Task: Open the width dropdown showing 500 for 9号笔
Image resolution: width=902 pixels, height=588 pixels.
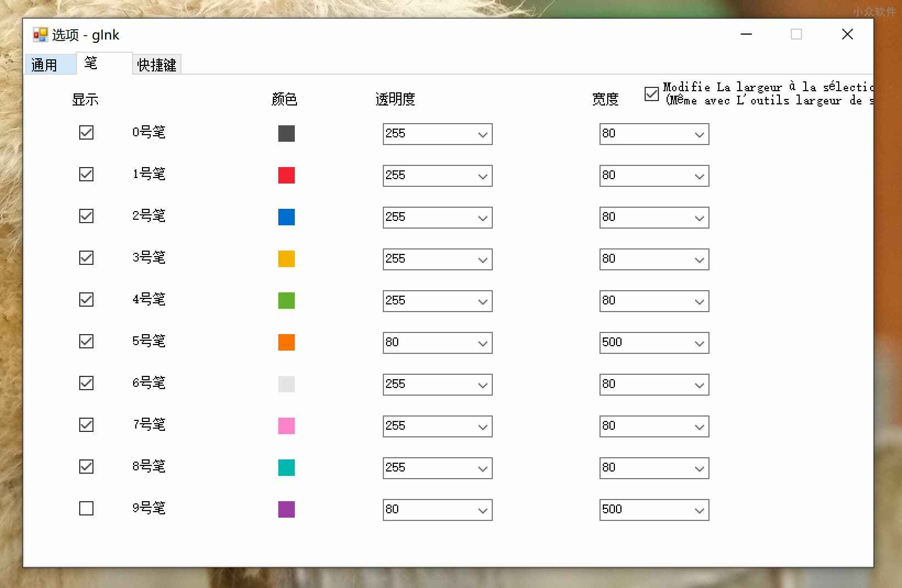Action: click(698, 509)
